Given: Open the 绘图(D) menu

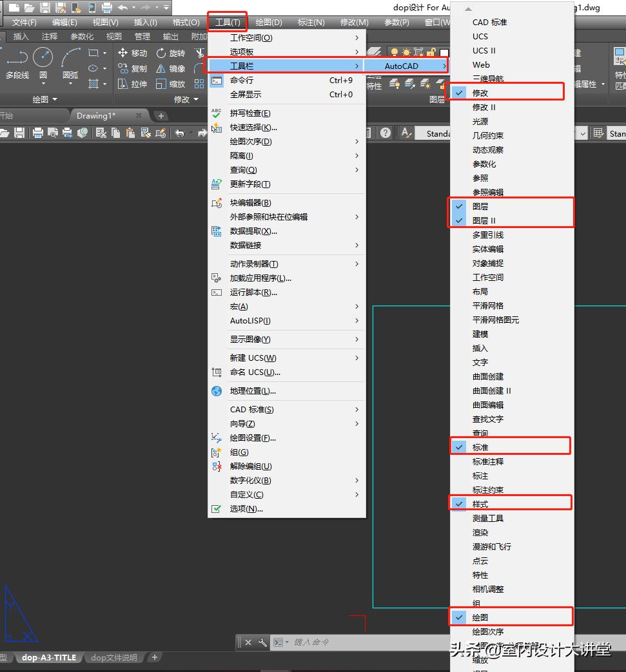Looking at the screenshot, I should tap(269, 22).
